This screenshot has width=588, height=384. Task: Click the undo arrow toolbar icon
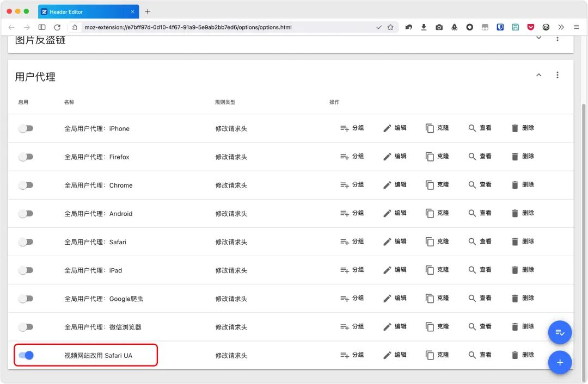pyautogui.click(x=409, y=27)
